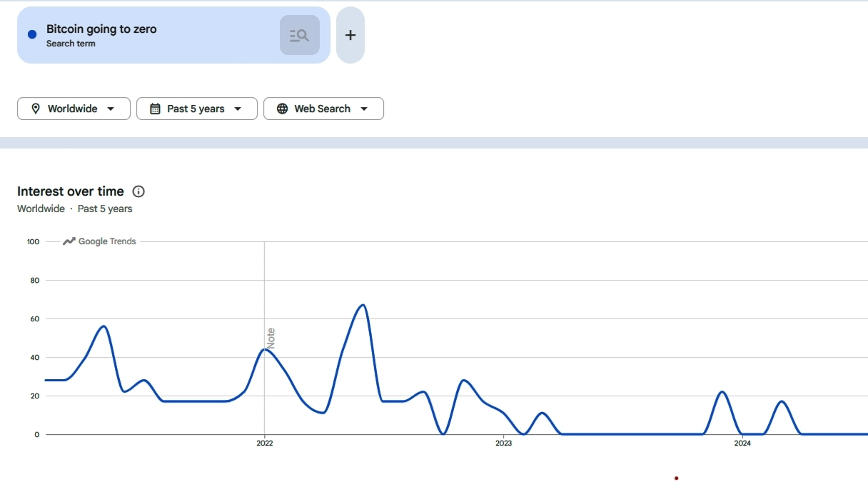This screenshot has width=868, height=487.
Task: Edit the 'Bitcoin going to zero' search term
Action: [101, 29]
